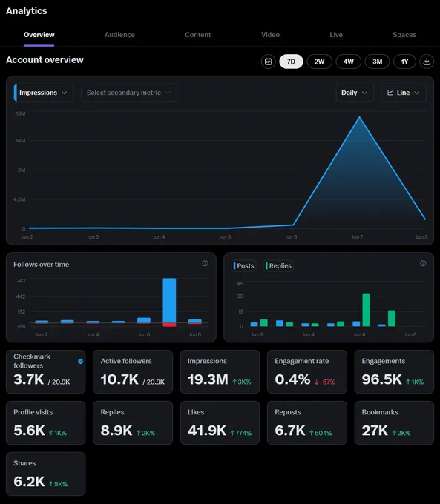
Task: Click the red unfollows bar segment
Action: 169,325
